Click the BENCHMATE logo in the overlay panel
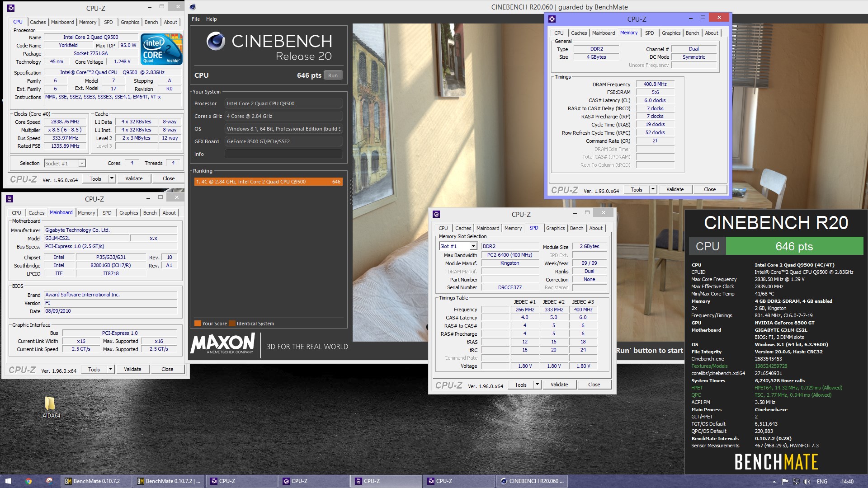This screenshot has height=488, width=868. click(776, 462)
